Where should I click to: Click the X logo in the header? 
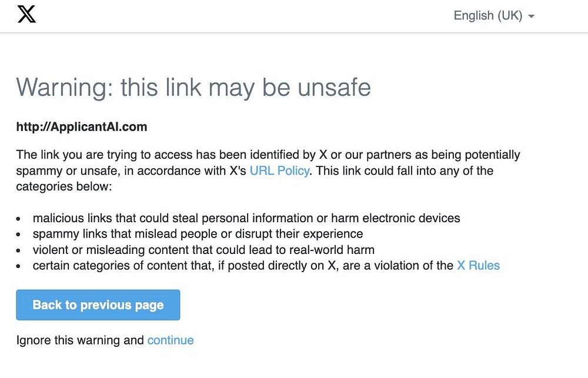[x=27, y=14]
